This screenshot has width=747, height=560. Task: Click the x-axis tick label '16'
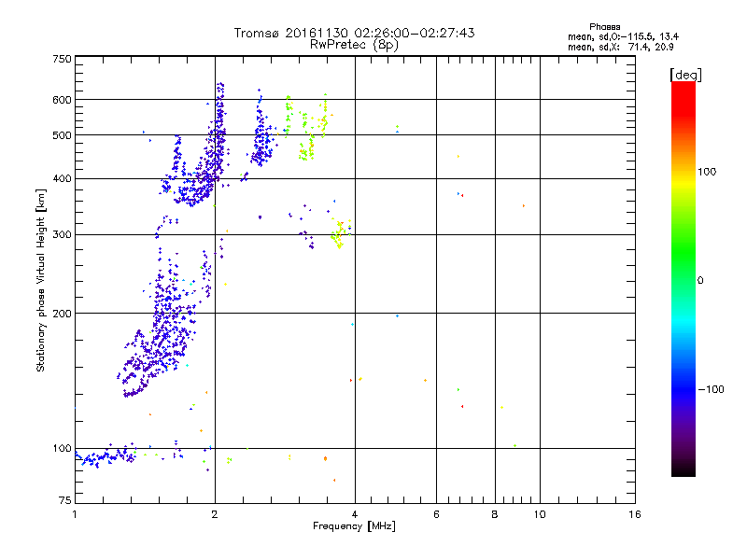pyautogui.click(x=635, y=514)
